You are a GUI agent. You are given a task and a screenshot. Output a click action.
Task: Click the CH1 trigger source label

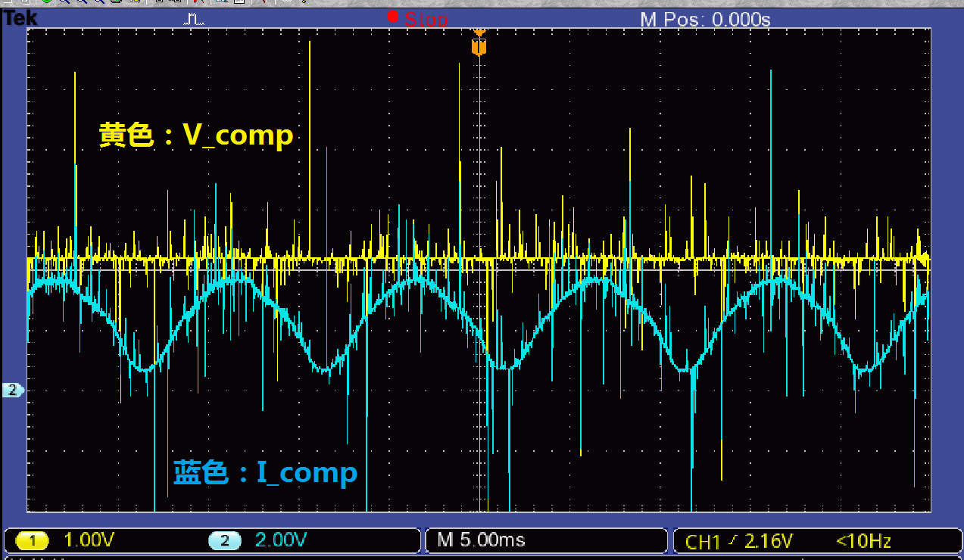coord(703,542)
